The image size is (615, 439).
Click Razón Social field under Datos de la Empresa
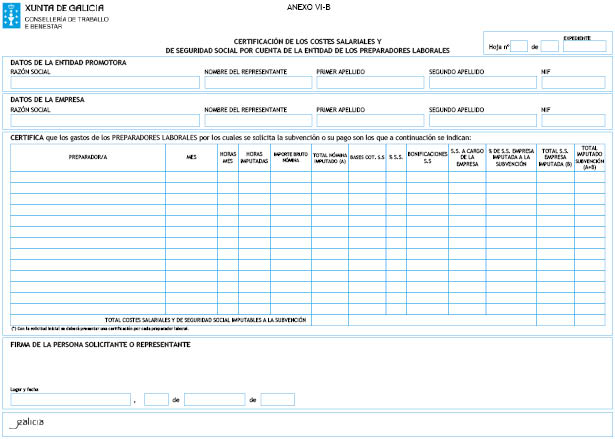[x=104, y=120]
